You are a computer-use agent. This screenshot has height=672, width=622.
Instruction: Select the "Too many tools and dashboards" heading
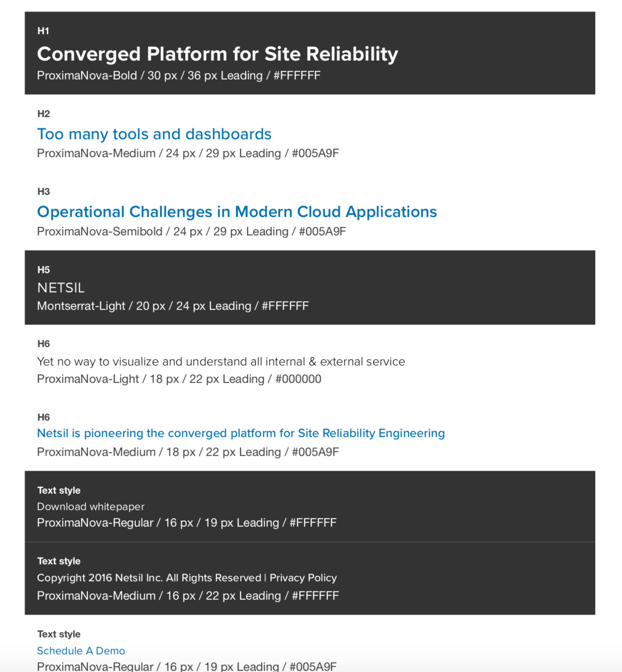[x=154, y=134]
